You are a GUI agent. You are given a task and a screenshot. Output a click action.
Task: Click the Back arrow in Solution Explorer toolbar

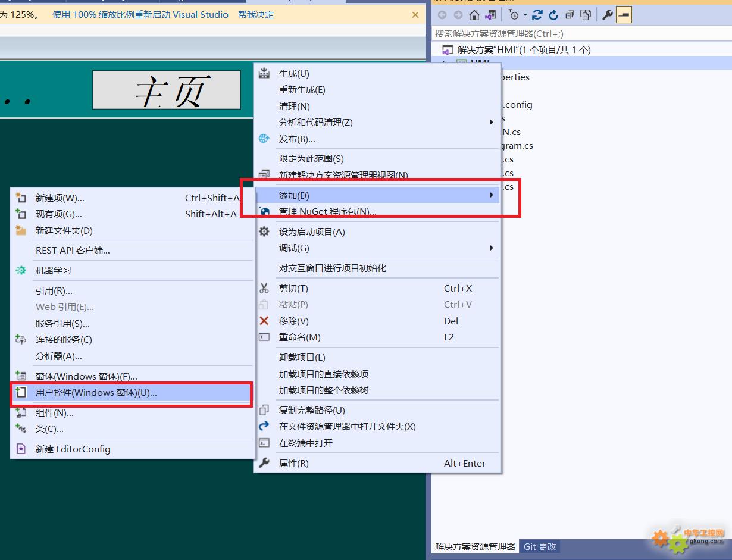point(442,15)
